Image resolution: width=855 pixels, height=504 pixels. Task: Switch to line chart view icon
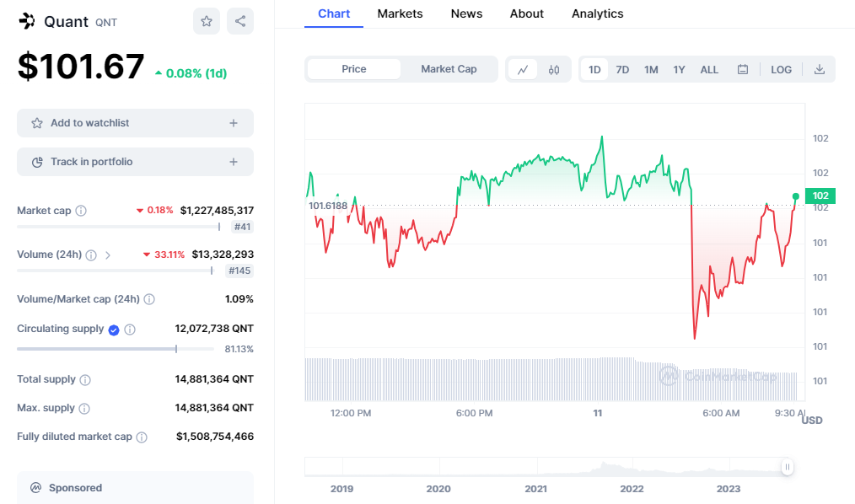point(523,70)
